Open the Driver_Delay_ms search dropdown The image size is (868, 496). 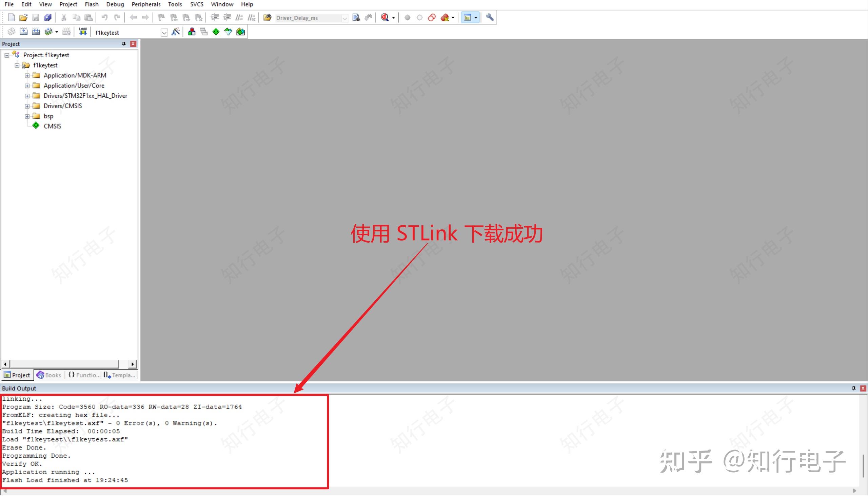pyautogui.click(x=346, y=18)
